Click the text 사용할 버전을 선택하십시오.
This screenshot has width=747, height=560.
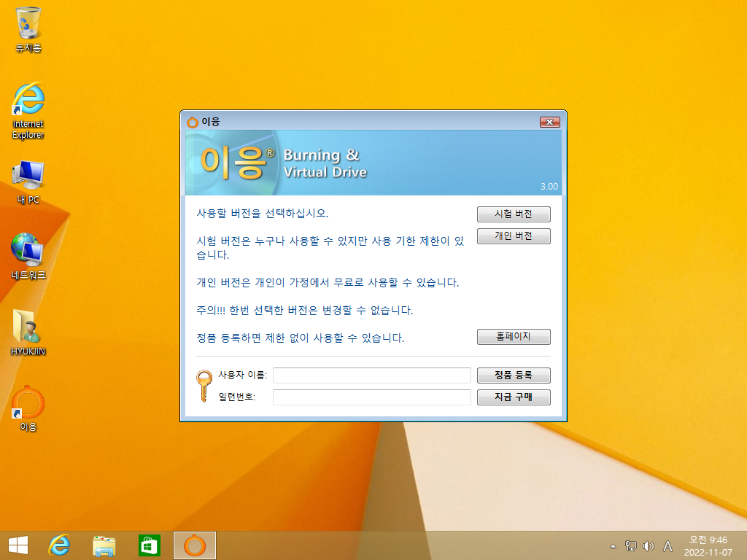pos(263,214)
